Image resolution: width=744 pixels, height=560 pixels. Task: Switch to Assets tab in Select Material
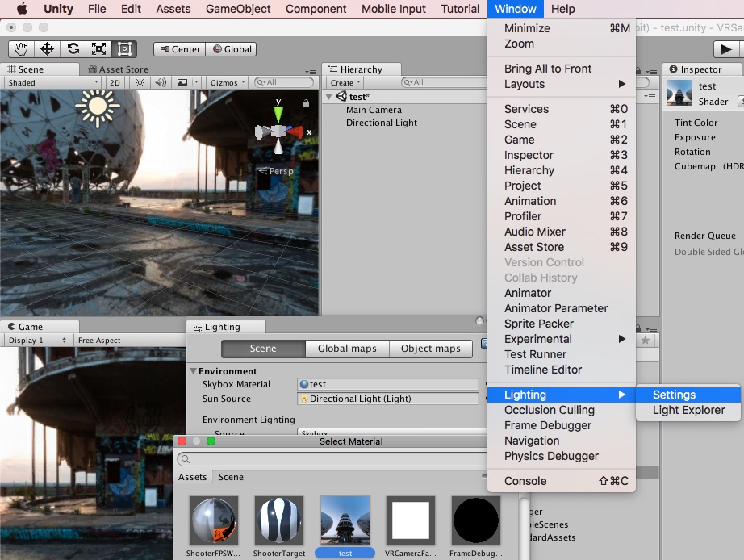pyautogui.click(x=193, y=477)
